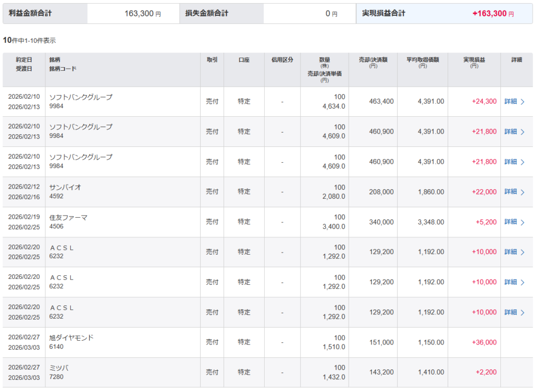Screen dimensions: 541x392
Task: Select the 旭ダイヤモンド stock name
Action: (71, 338)
